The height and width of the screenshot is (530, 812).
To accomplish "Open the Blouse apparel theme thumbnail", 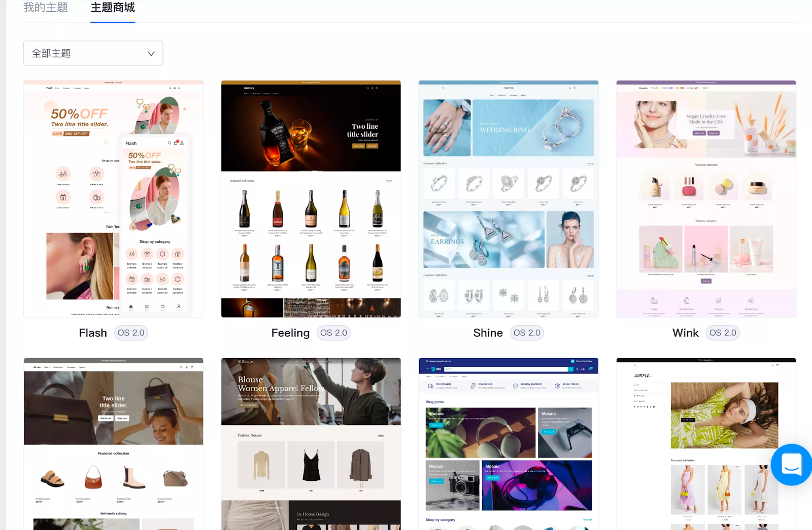I will coord(311,444).
